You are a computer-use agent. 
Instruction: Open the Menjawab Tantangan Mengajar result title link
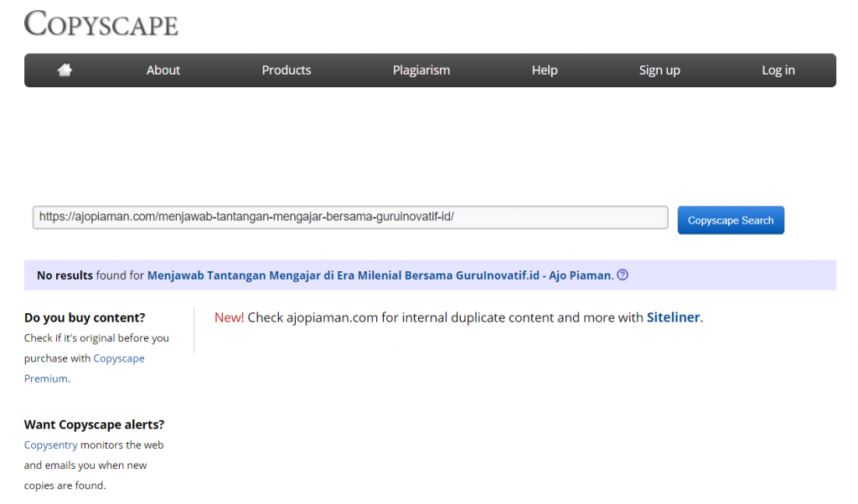click(x=380, y=275)
